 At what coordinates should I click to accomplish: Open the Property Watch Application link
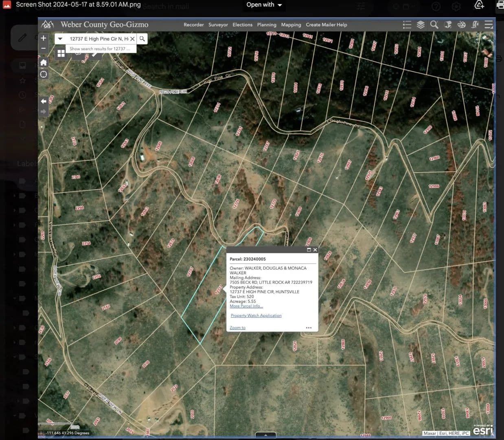coord(256,315)
